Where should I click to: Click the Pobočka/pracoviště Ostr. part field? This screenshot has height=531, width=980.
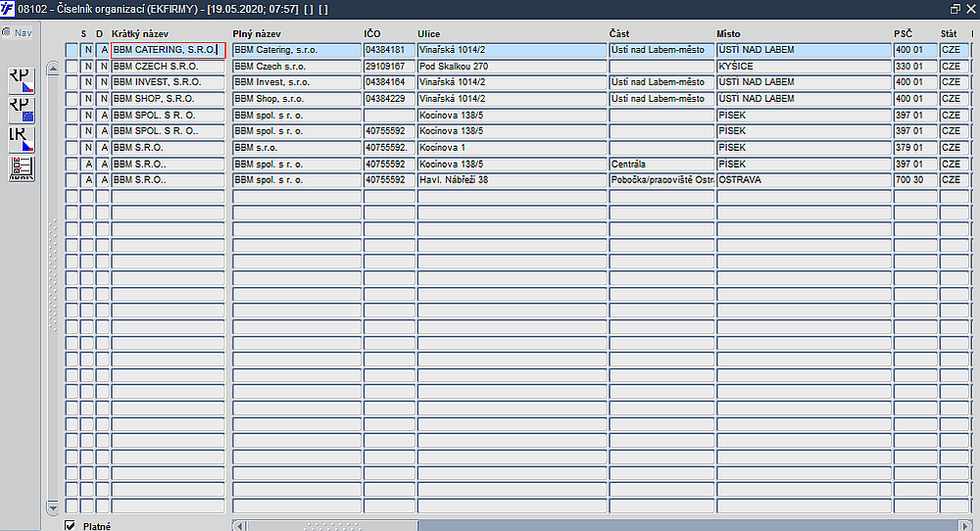[661, 180]
